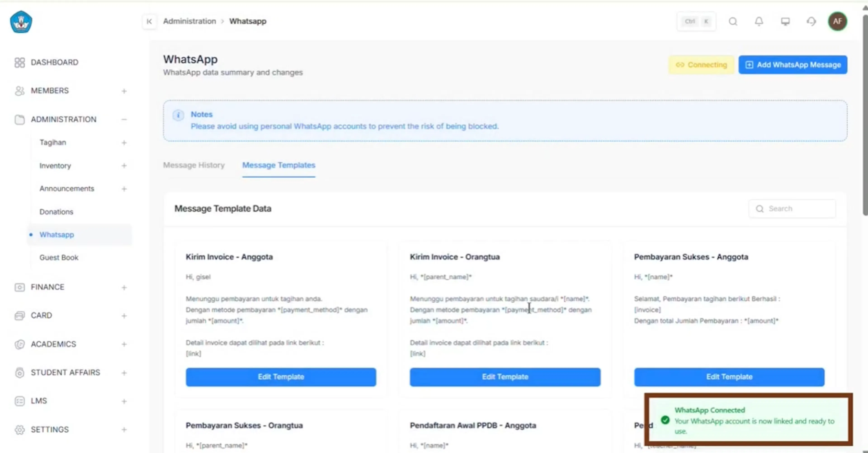Click the Dashboard grid icon
Viewport: 868px width, 453px height.
(x=19, y=62)
